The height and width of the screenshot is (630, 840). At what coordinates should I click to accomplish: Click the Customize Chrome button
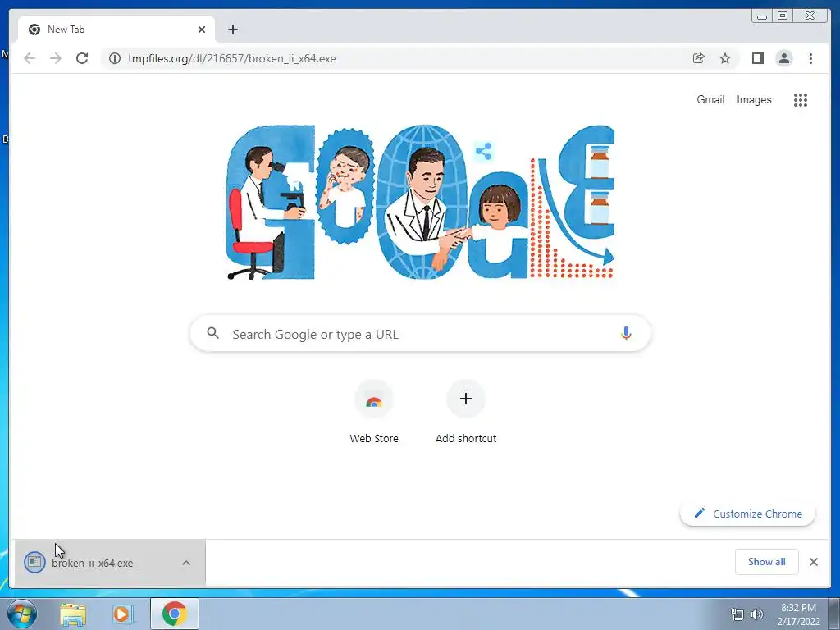(x=748, y=514)
